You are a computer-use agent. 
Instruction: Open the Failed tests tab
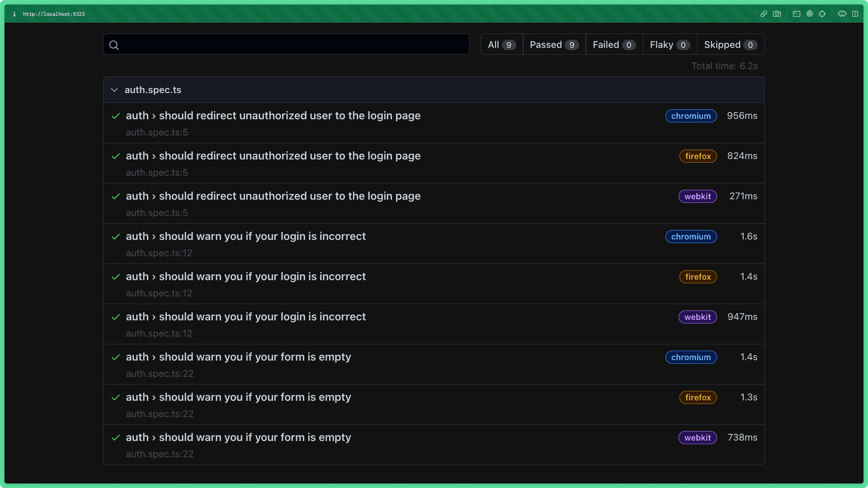pyautogui.click(x=613, y=44)
